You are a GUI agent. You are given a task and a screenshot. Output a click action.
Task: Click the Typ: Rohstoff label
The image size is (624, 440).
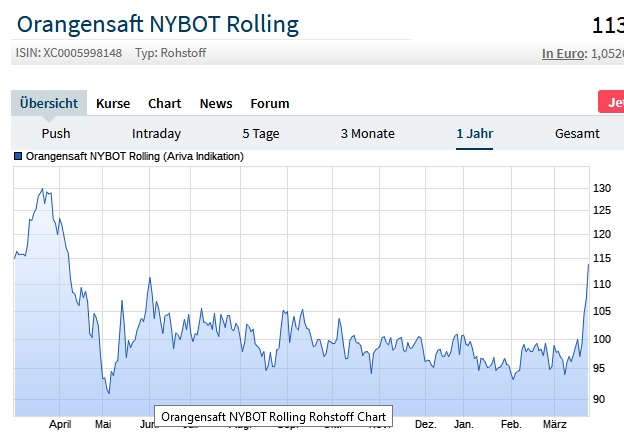170,53
